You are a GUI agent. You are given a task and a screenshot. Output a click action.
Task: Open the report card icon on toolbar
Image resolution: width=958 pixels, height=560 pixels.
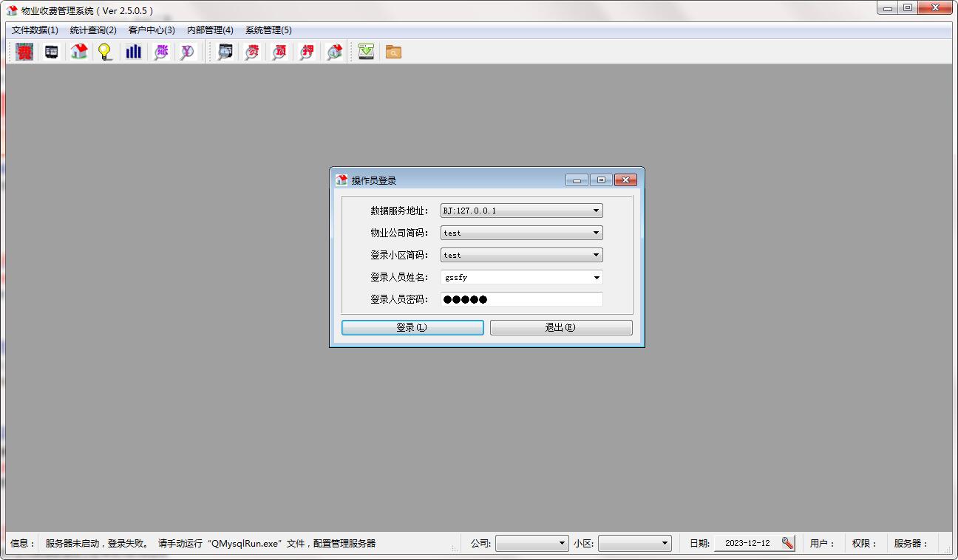(51, 52)
